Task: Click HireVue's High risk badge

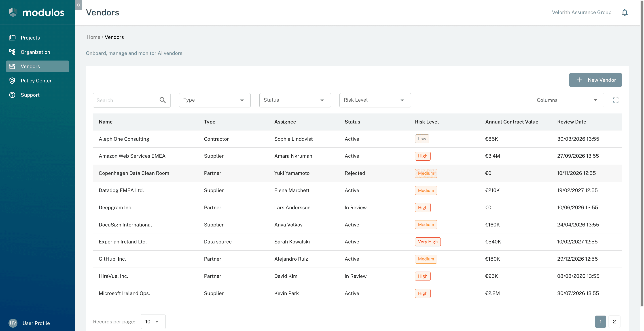Action: click(x=423, y=276)
